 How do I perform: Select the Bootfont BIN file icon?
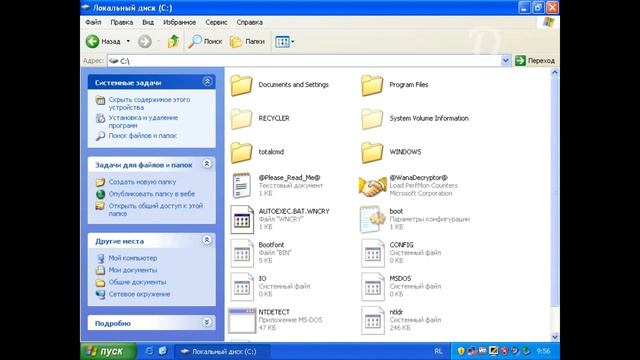point(242,253)
